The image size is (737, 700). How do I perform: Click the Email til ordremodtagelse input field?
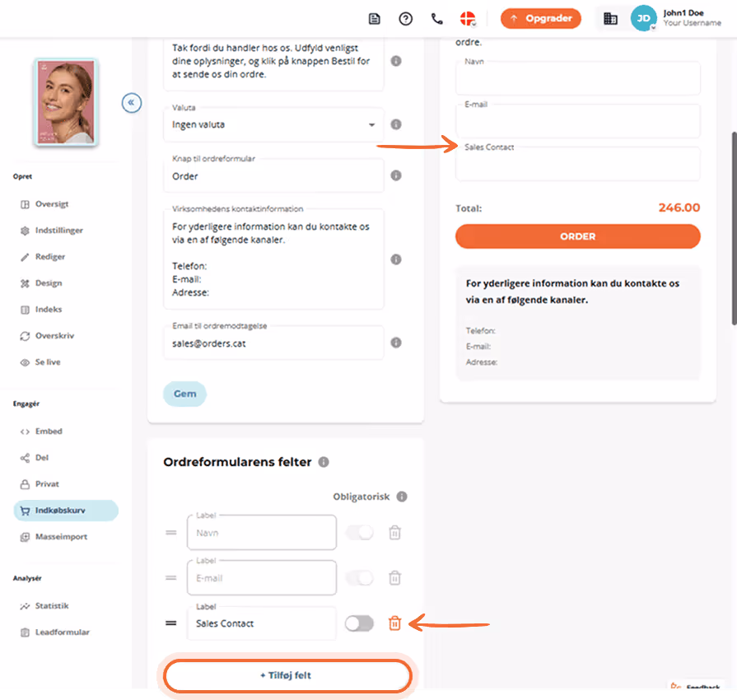point(273,343)
